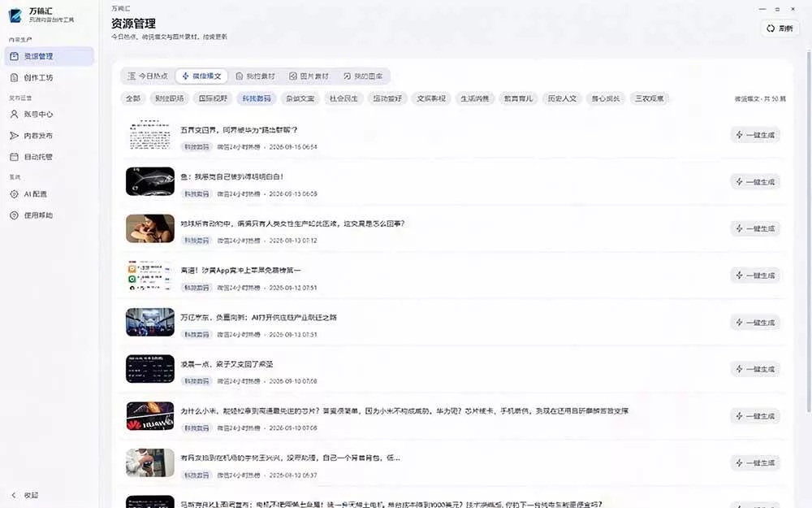Click the 账号中心 person icon
Screen dimensions: 812x508
tap(15, 114)
